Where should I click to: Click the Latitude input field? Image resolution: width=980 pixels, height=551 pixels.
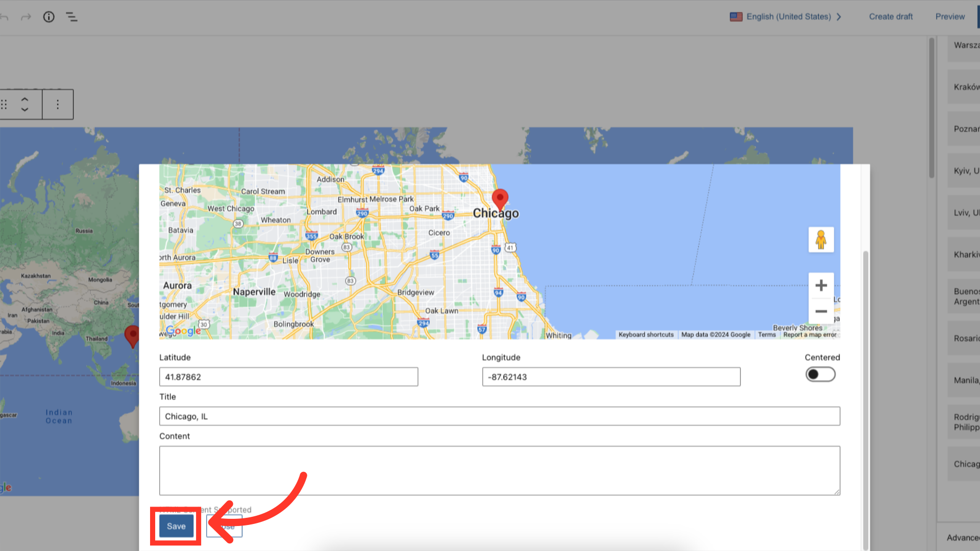pyautogui.click(x=288, y=377)
